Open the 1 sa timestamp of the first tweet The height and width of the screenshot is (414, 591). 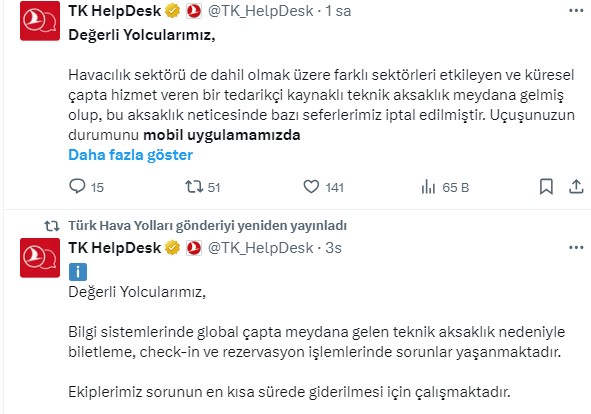[338, 11]
